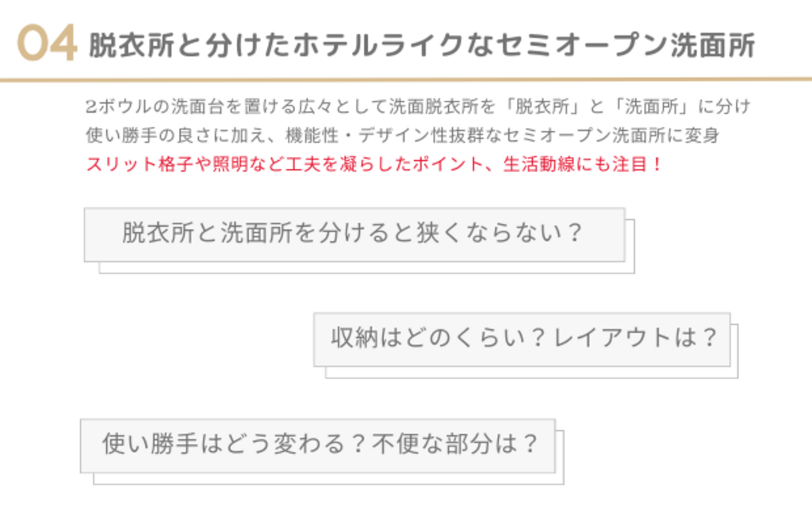Image resolution: width=812 pixels, height=506 pixels.
Task: Click 照明 in the red highlighted line
Action: coord(228,165)
